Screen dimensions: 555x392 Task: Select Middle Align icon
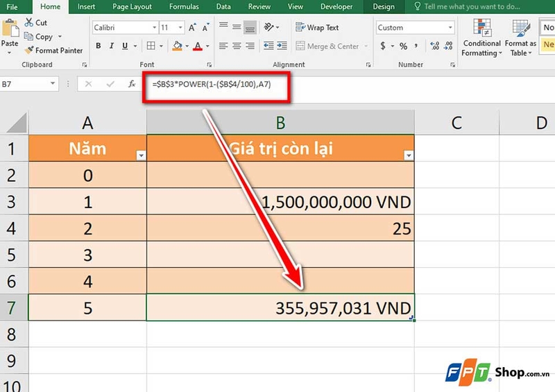pos(237,27)
